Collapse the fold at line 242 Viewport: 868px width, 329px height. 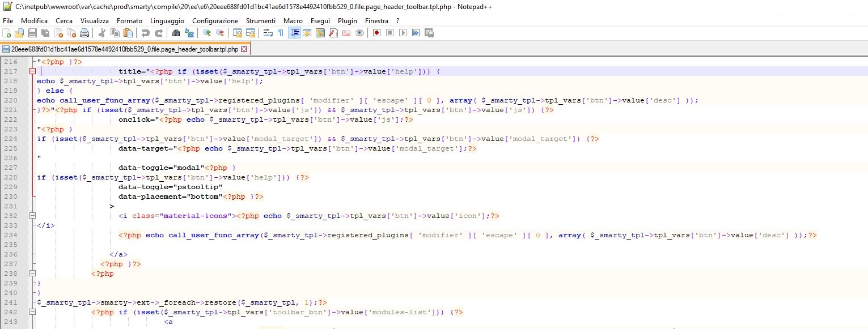coord(32,312)
